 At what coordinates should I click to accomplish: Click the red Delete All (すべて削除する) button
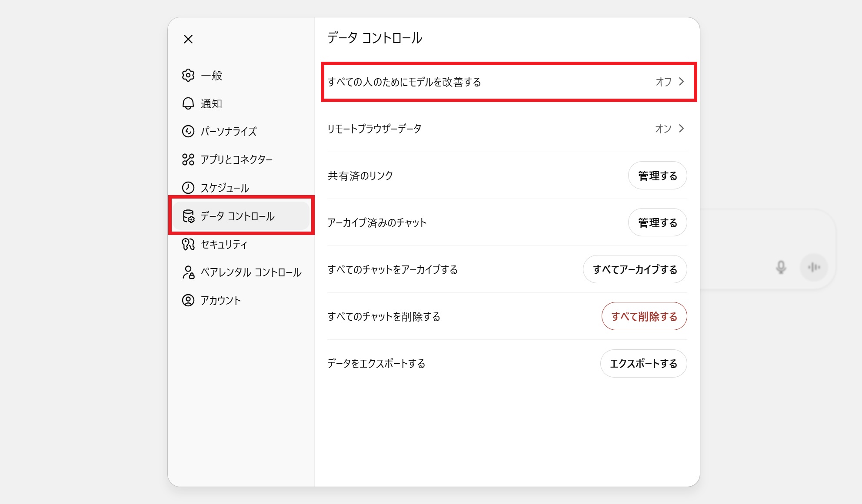644,316
